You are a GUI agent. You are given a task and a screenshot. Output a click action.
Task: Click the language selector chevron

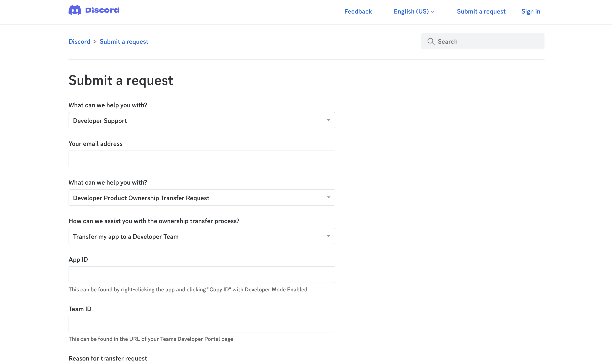pyautogui.click(x=433, y=12)
